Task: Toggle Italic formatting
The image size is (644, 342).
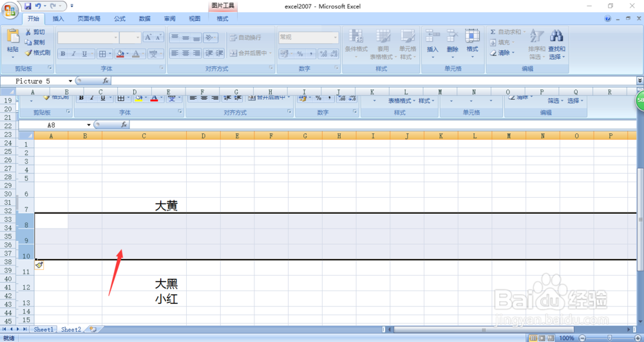Action: pyautogui.click(x=73, y=53)
